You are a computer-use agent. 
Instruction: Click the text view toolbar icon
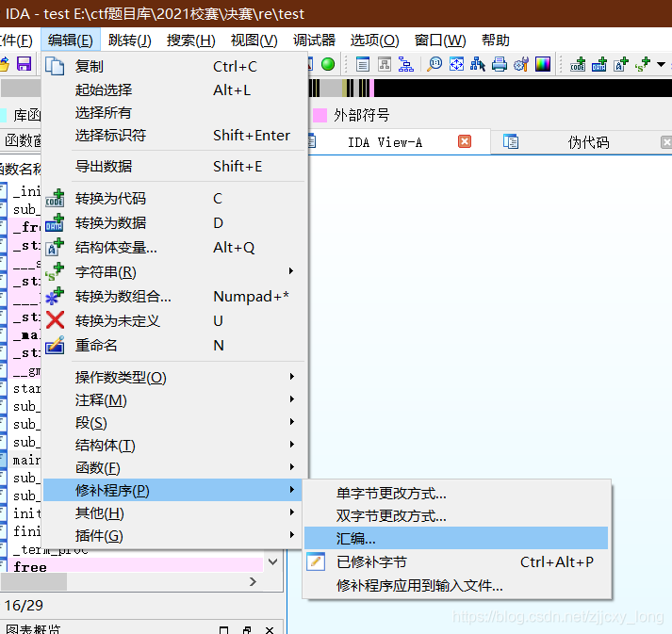click(x=363, y=64)
